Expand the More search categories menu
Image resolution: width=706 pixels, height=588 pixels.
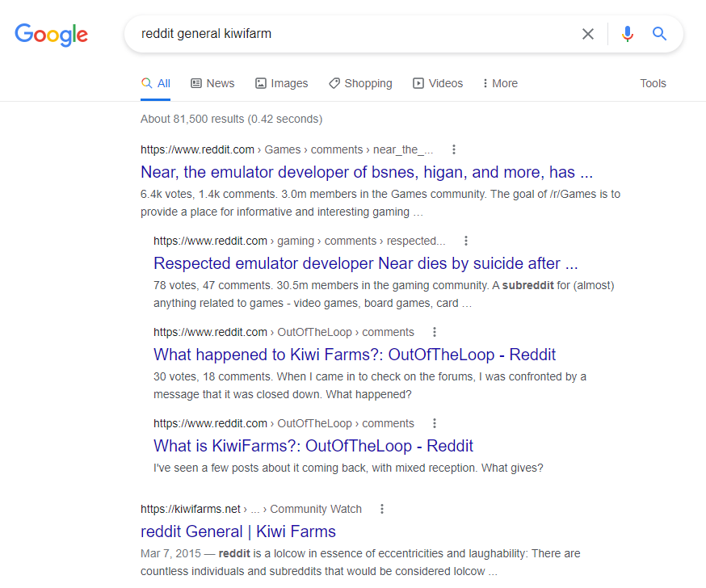pos(500,83)
